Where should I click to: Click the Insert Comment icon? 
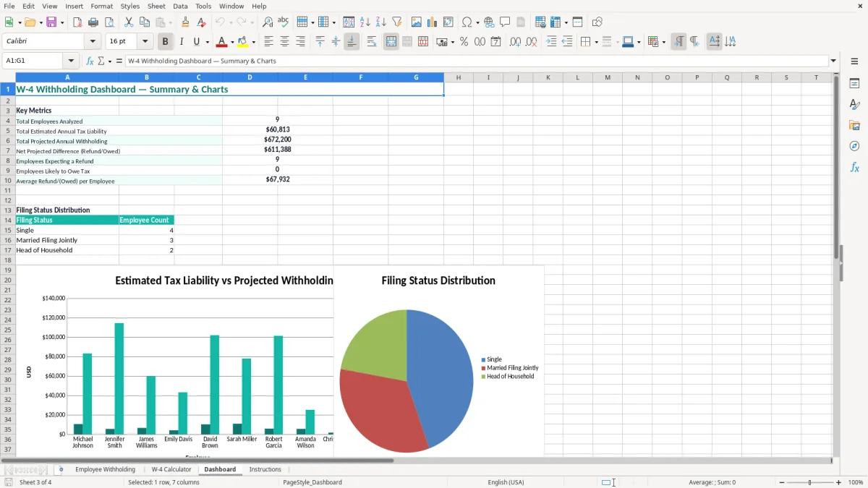coord(505,22)
